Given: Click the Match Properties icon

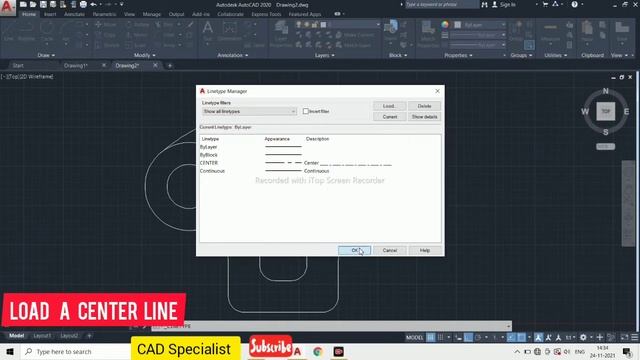Looking at the screenshot, I should (428, 33).
